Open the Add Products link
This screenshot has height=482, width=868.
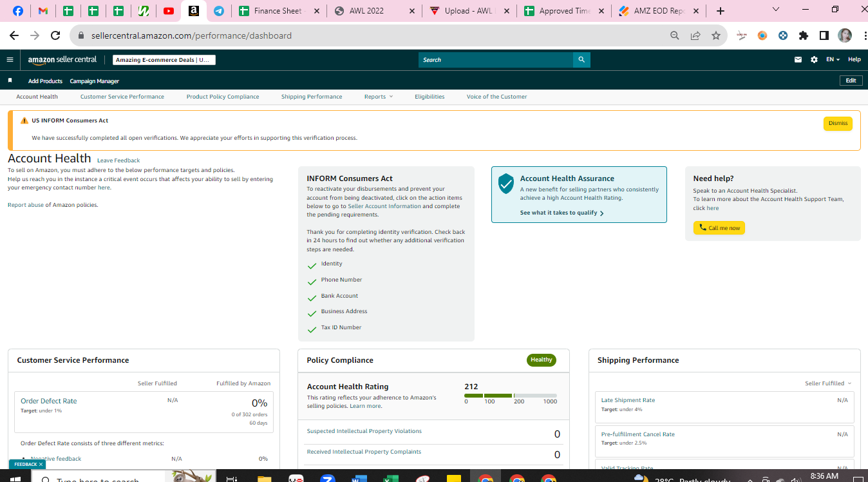[x=45, y=81]
